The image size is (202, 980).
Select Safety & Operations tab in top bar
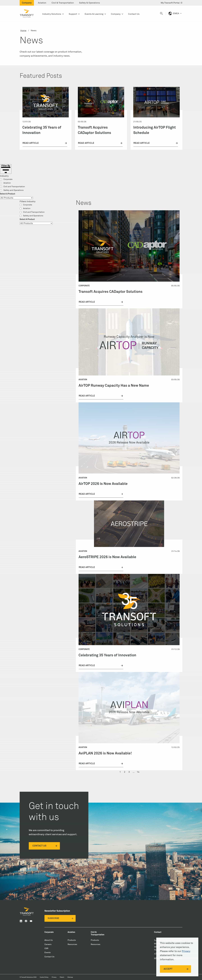point(89,3)
